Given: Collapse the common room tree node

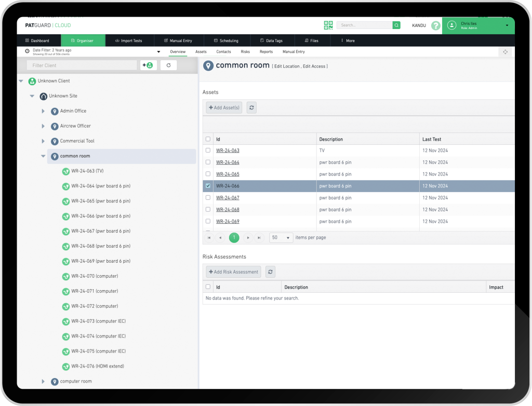Looking at the screenshot, I should 43,156.
